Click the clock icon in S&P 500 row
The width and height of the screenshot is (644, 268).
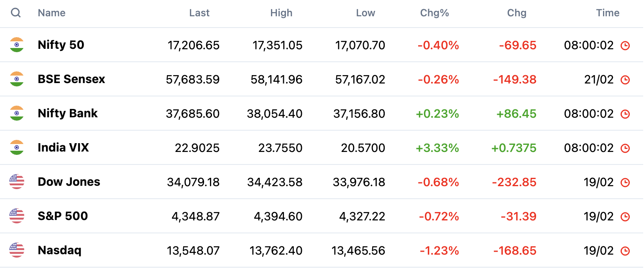[x=625, y=217]
